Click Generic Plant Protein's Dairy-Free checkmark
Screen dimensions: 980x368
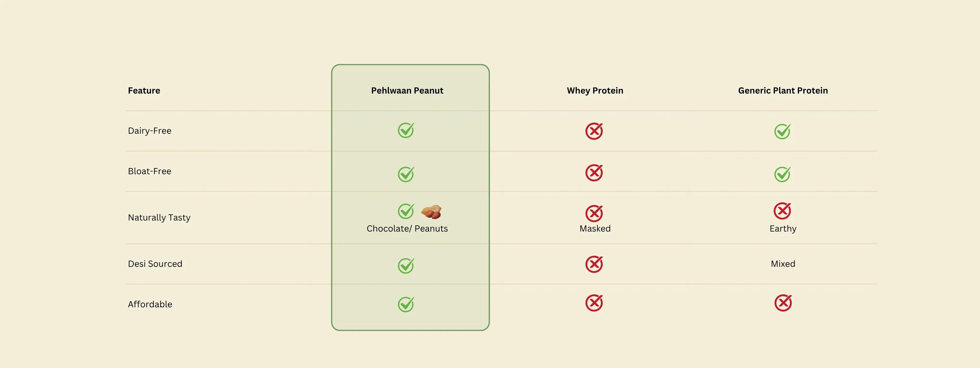[782, 132]
